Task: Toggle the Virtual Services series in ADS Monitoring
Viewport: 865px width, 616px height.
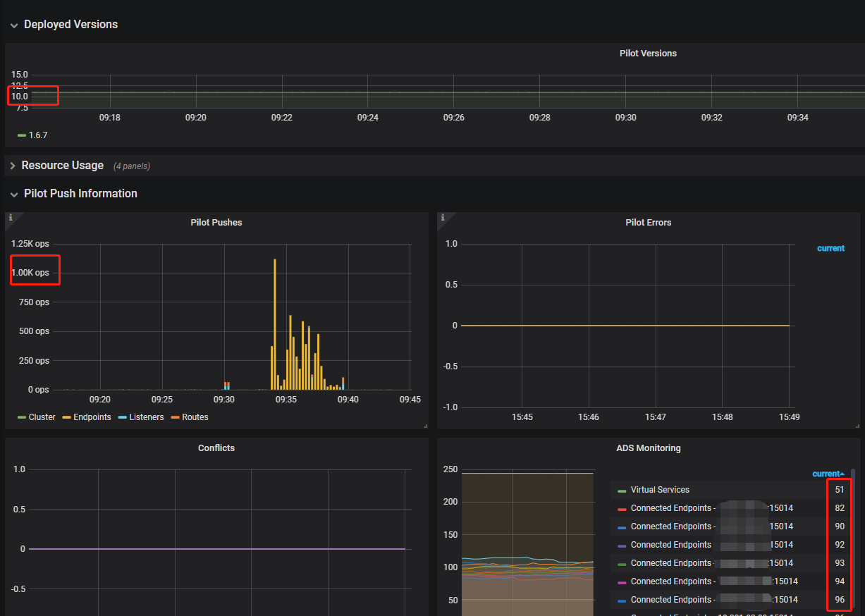Action: click(660, 489)
